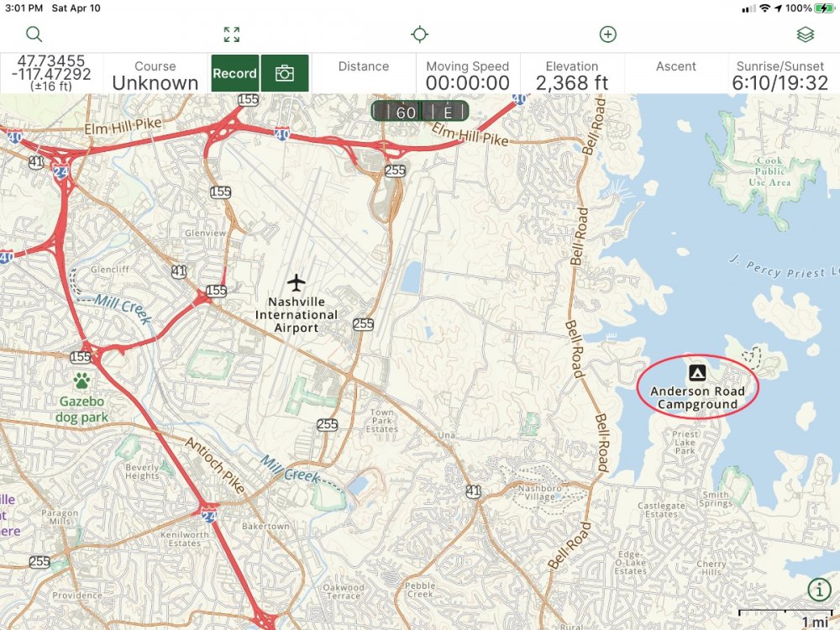
Task: Select the Moving Speed stat field
Action: coord(468,75)
